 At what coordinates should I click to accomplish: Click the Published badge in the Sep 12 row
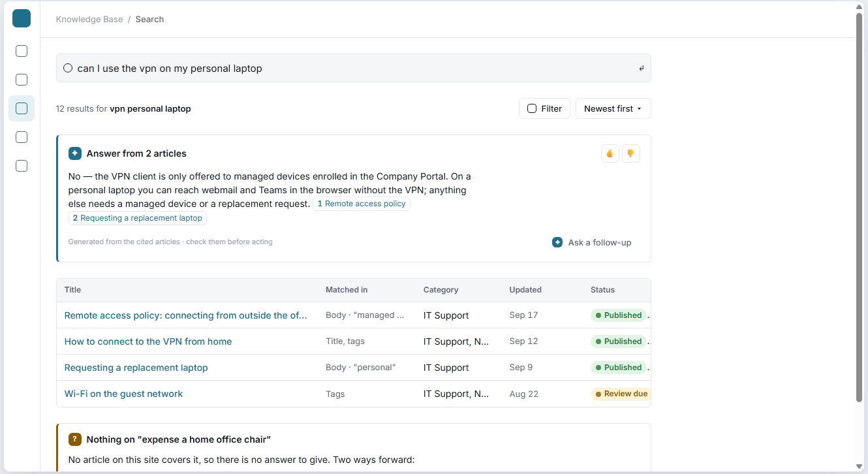point(618,341)
